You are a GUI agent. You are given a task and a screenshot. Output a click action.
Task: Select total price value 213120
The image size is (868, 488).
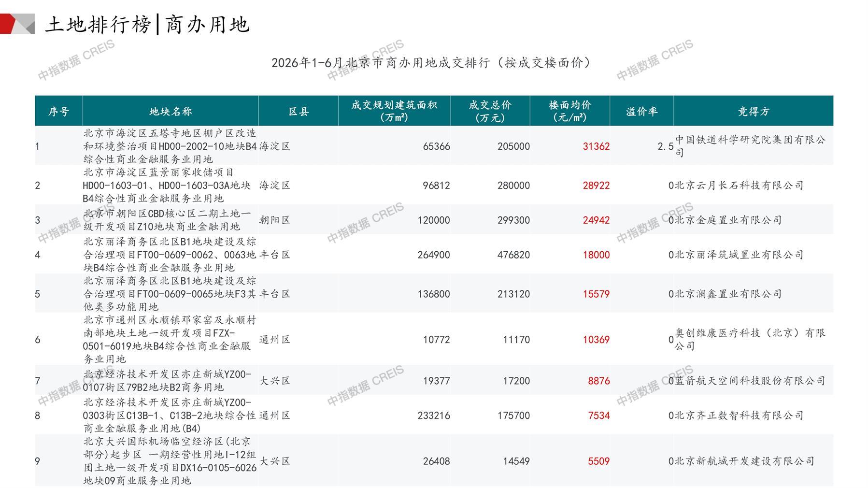point(513,294)
